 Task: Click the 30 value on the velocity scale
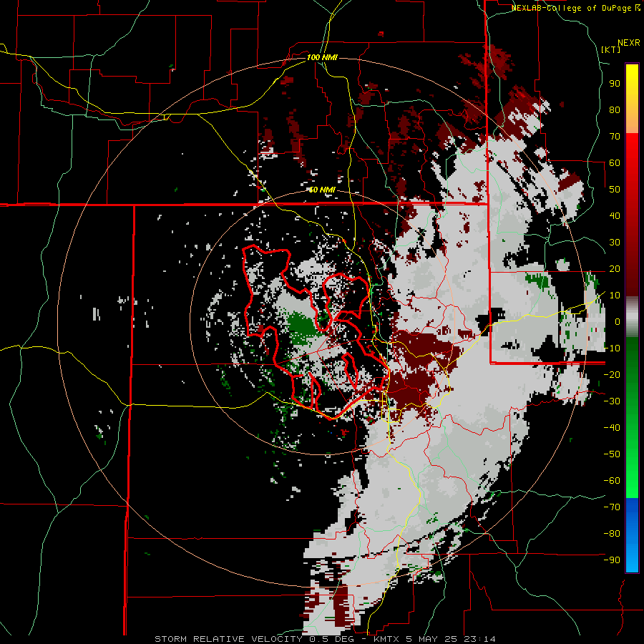click(615, 243)
